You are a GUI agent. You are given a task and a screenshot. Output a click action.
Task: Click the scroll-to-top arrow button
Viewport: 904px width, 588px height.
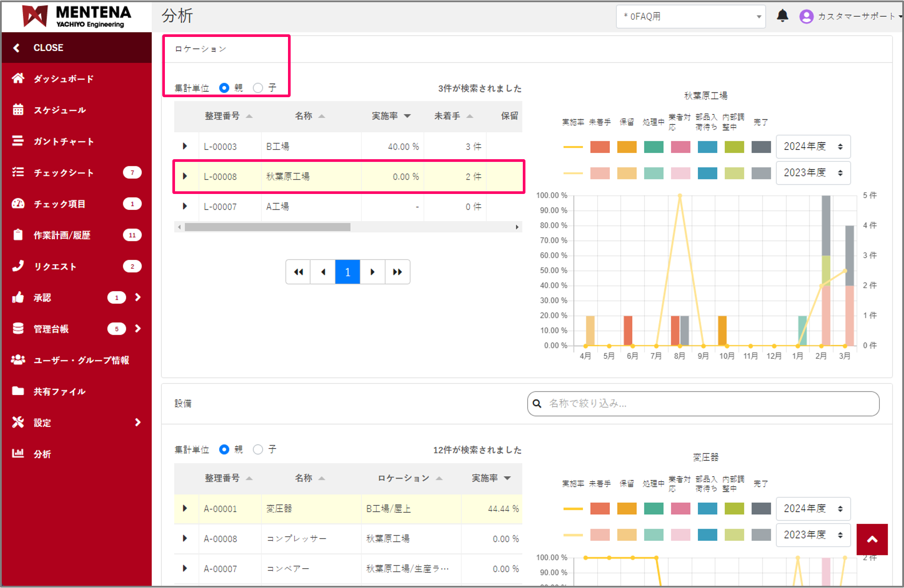click(x=871, y=539)
